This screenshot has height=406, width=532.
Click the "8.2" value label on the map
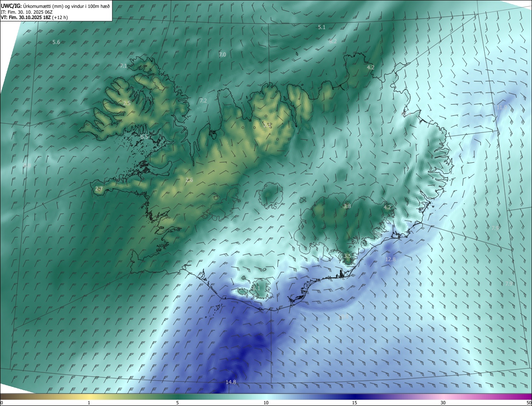(x=333, y=42)
